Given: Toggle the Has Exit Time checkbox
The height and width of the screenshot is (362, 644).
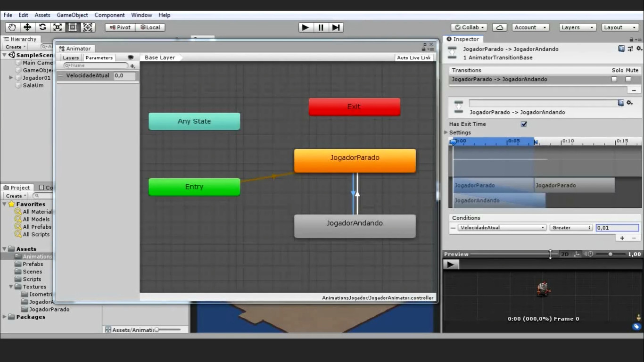Looking at the screenshot, I should tap(524, 124).
